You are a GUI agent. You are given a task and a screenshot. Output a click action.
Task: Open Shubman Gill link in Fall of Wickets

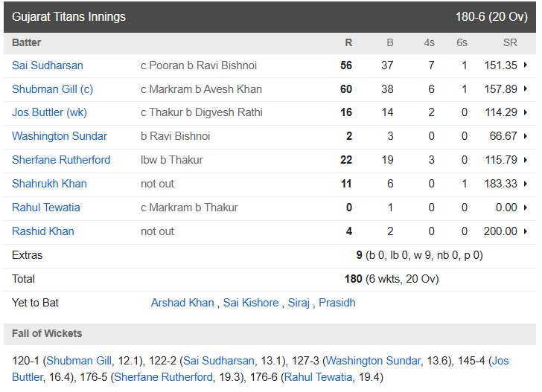click(x=79, y=361)
